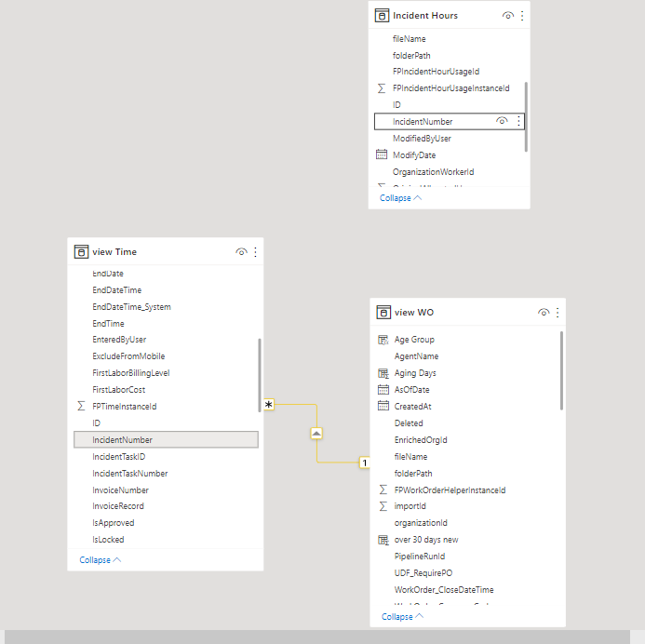Open more options for IncidentNumber in Incident Hours

click(518, 121)
